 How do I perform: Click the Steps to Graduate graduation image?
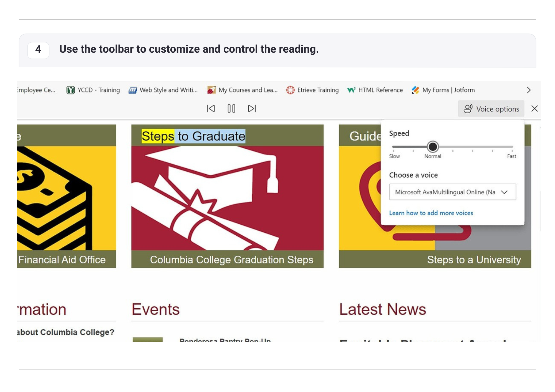click(x=227, y=198)
